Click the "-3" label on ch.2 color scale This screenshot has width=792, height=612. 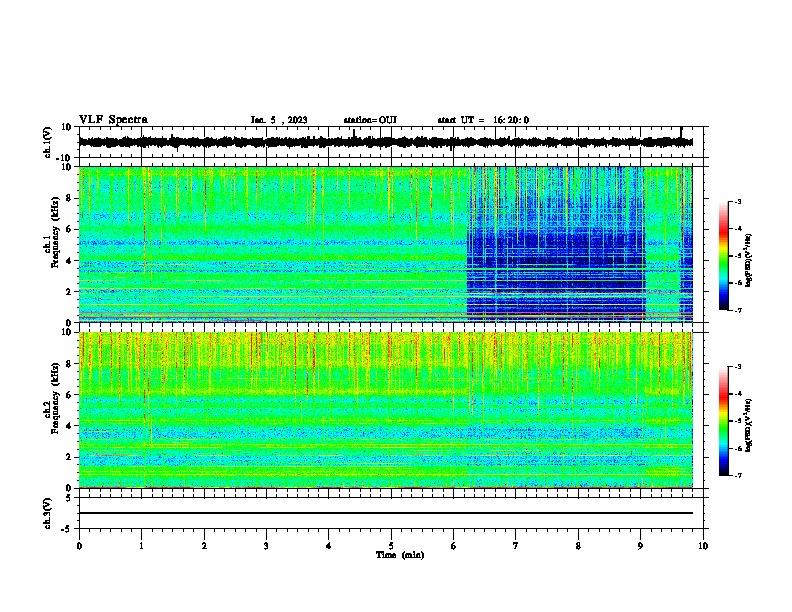pos(737,367)
